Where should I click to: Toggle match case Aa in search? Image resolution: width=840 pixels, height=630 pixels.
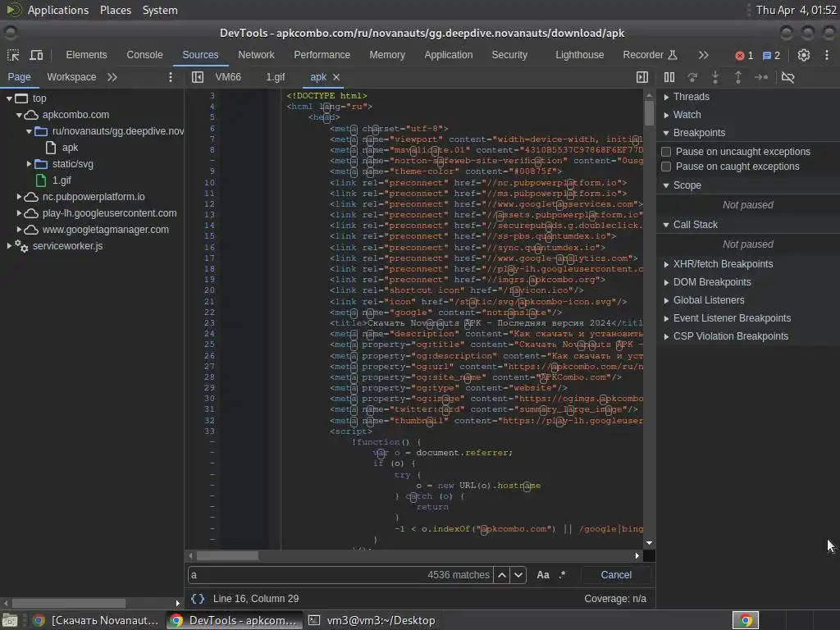tap(542, 575)
